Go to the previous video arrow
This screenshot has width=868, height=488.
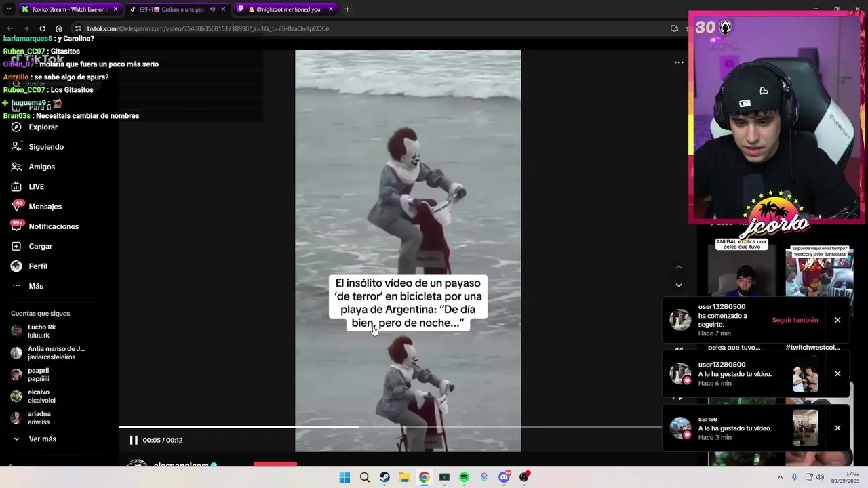679,267
